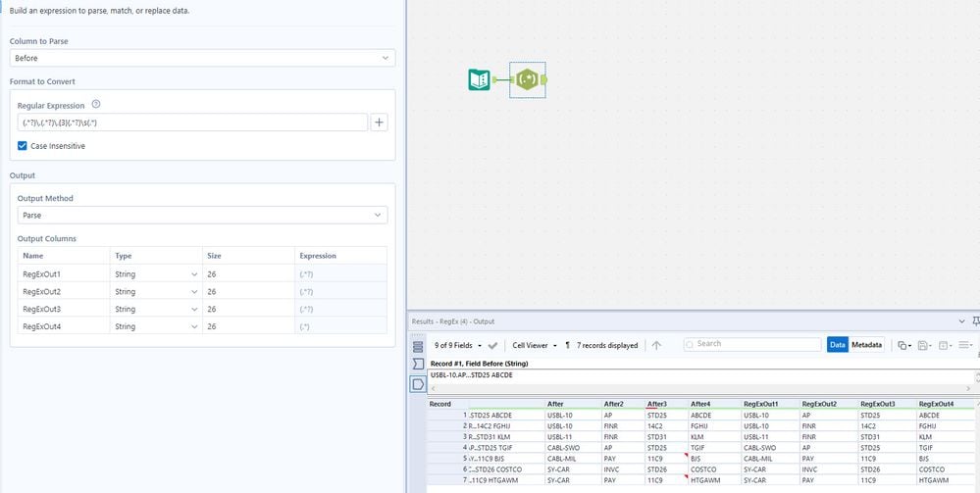Open the new window export icon menu
This screenshot has width=980, height=493.
pyautogui.click(x=945, y=345)
